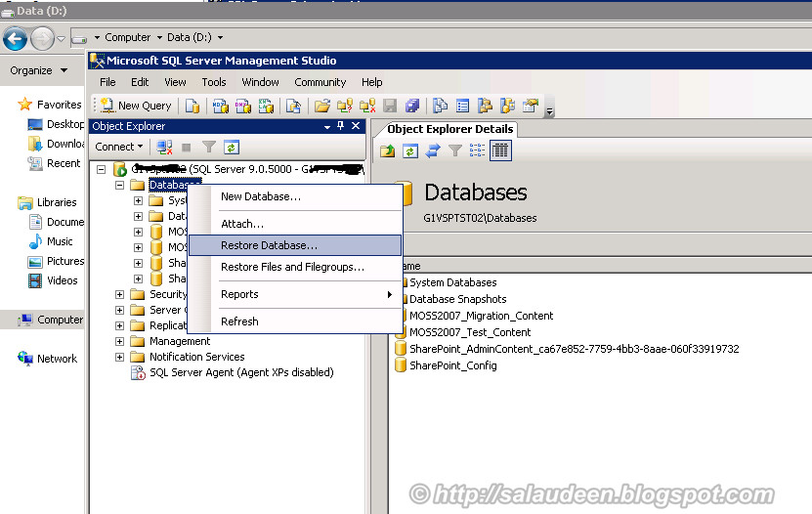Select SharePoint_AdminContent database in details list
Image resolution: width=812 pixels, height=514 pixels.
point(574,349)
